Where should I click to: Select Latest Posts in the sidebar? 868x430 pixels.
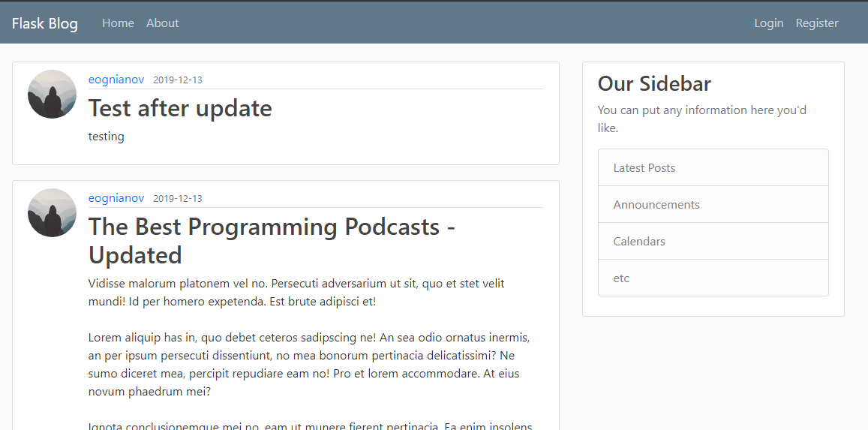point(644,167)
